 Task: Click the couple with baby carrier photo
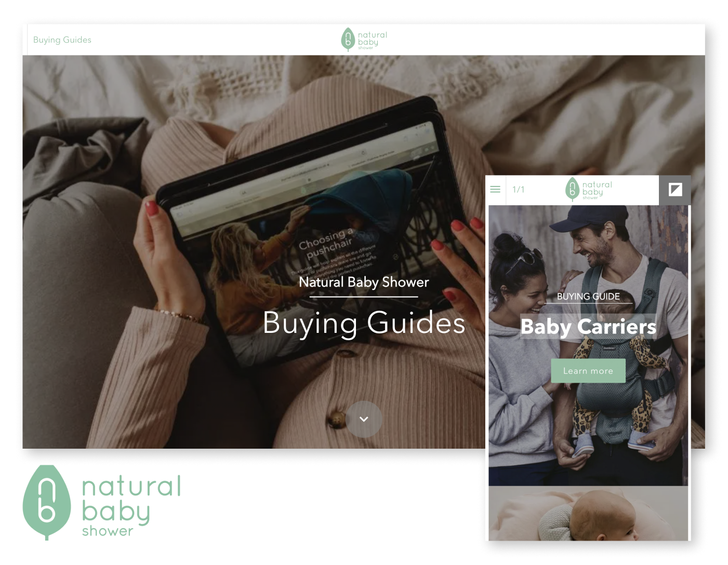[x=588, y=426]
